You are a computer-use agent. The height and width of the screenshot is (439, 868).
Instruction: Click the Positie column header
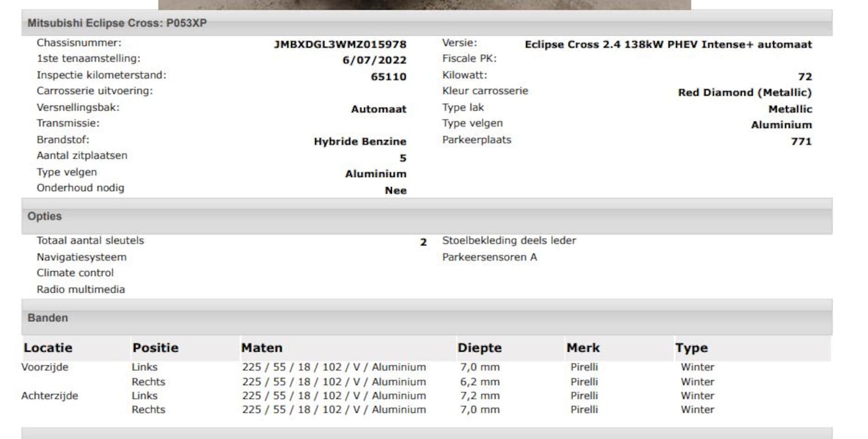(155, 348)
